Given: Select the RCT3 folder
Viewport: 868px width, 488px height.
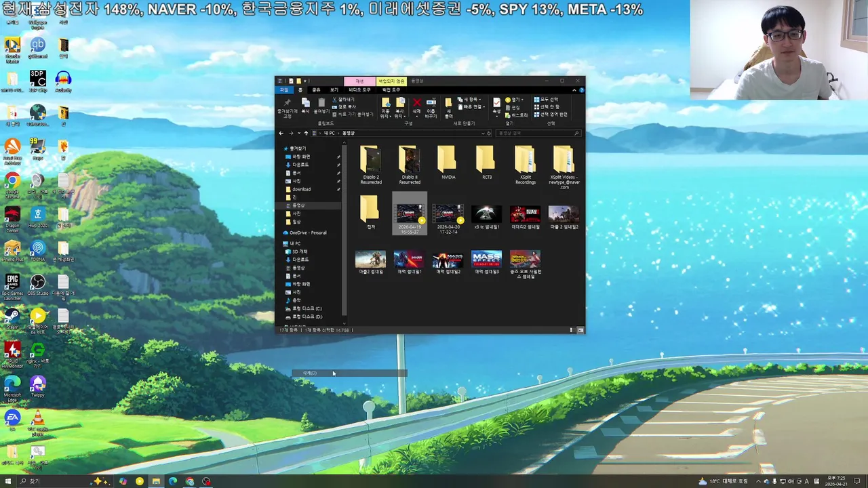Looking at the screenshot, I should [x=487, y=162].
